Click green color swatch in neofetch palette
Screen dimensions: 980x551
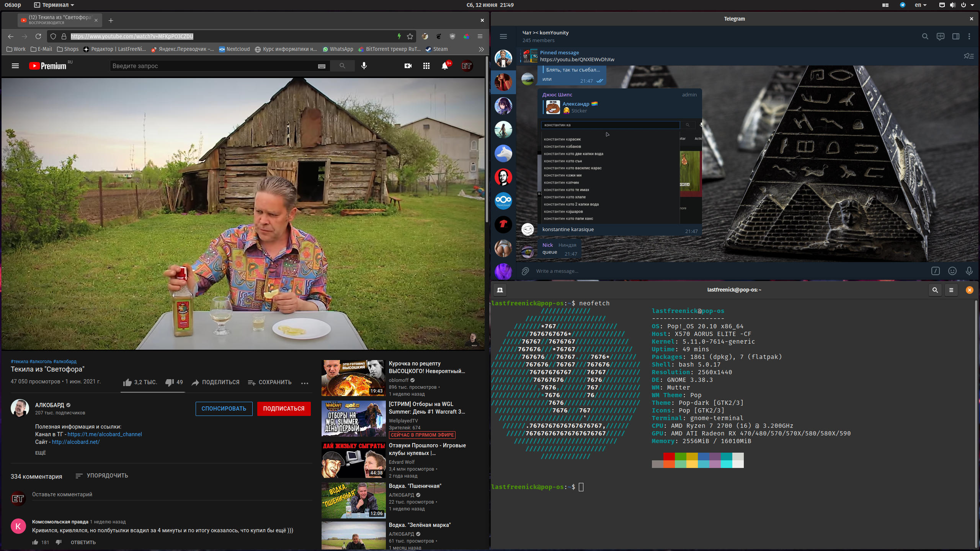[681, 456]
